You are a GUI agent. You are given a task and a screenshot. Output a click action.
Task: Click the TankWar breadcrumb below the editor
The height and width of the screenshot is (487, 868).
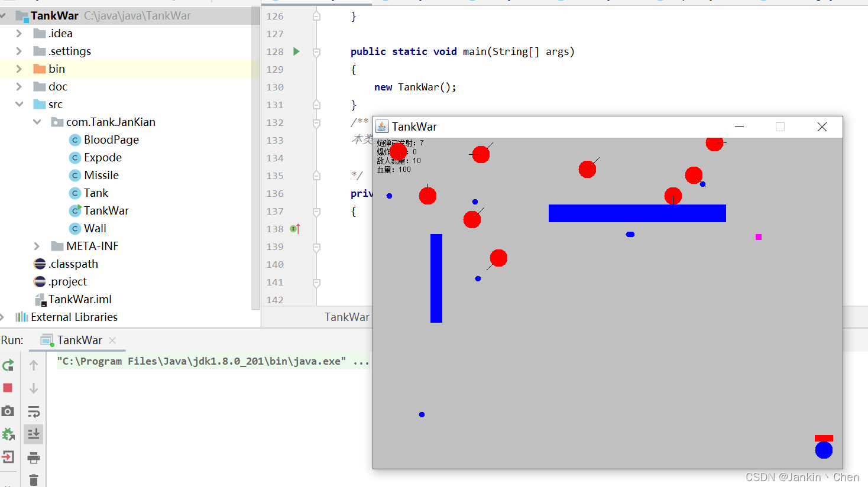[347, 317]
